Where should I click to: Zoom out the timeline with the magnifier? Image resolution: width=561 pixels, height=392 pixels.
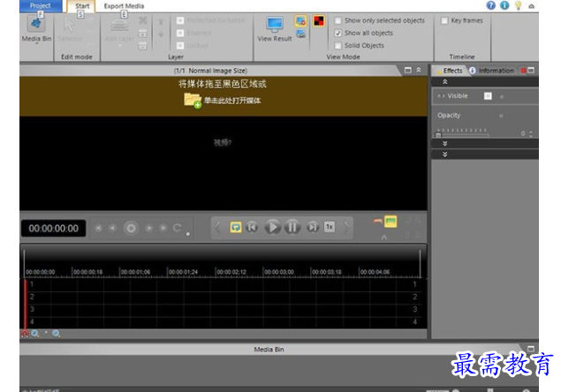click(56, 334)
